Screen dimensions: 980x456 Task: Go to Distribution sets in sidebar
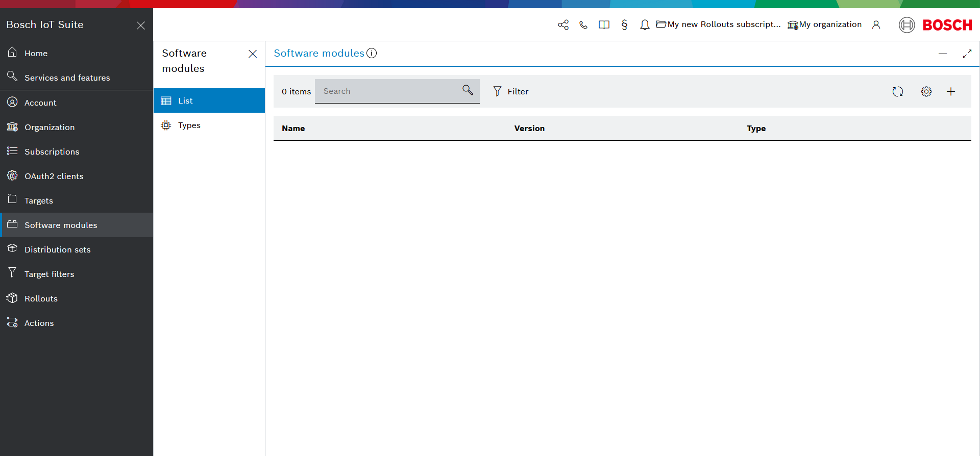point(57,250)
